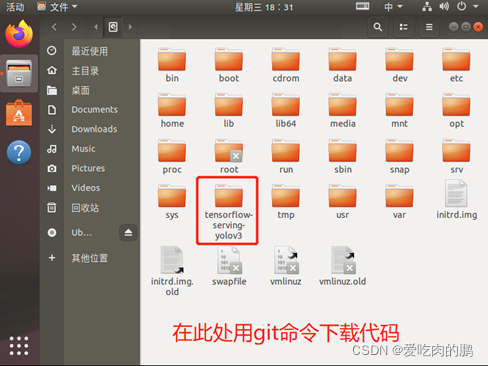
Task: Open 回收站 in the sidebar
Action: (90, 208)
